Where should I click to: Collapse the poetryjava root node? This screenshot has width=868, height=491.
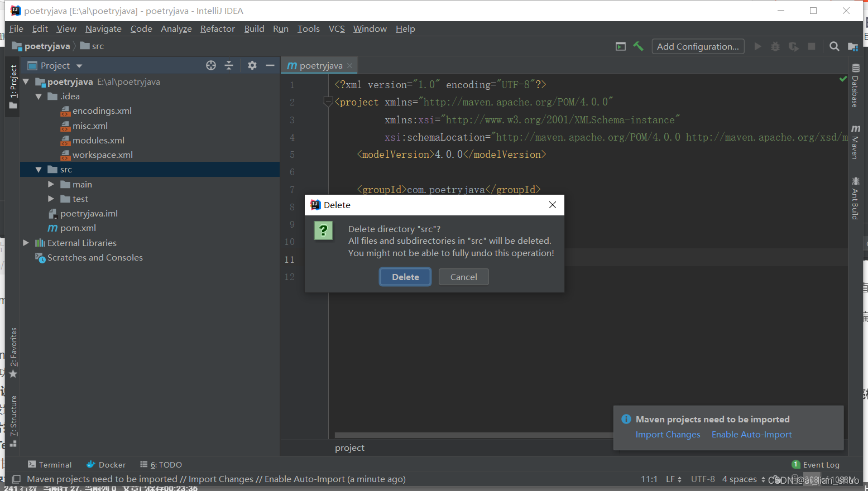pyautogui.click(x=26, y=82)
